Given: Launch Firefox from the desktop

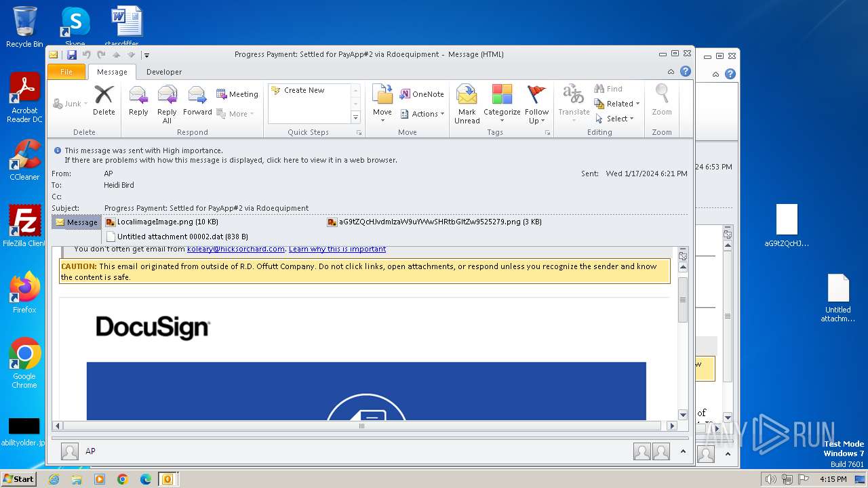Looking at the screenshot, I should tap(25, 293).
